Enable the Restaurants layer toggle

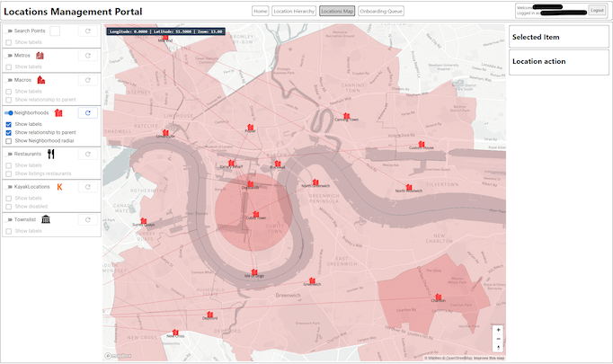(9, 154)
